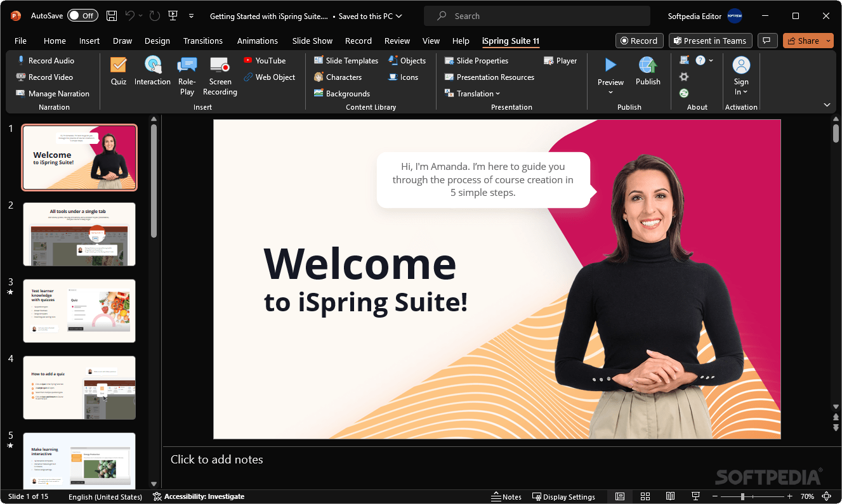This screenshot has width=842, height=504.
Task: Click the Record button near Share
Action: (640, 41)
